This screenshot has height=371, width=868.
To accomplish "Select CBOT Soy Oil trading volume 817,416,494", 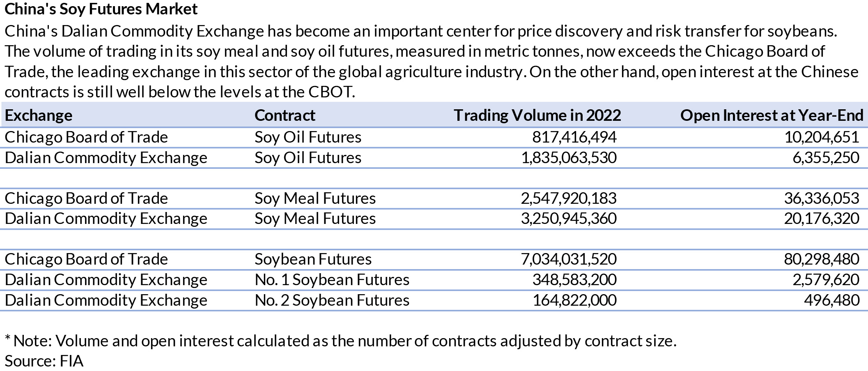I will (574, 137).
